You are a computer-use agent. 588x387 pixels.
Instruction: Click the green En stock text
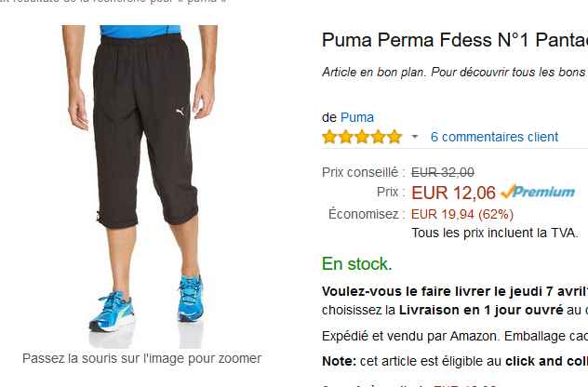tap(357, 263)
